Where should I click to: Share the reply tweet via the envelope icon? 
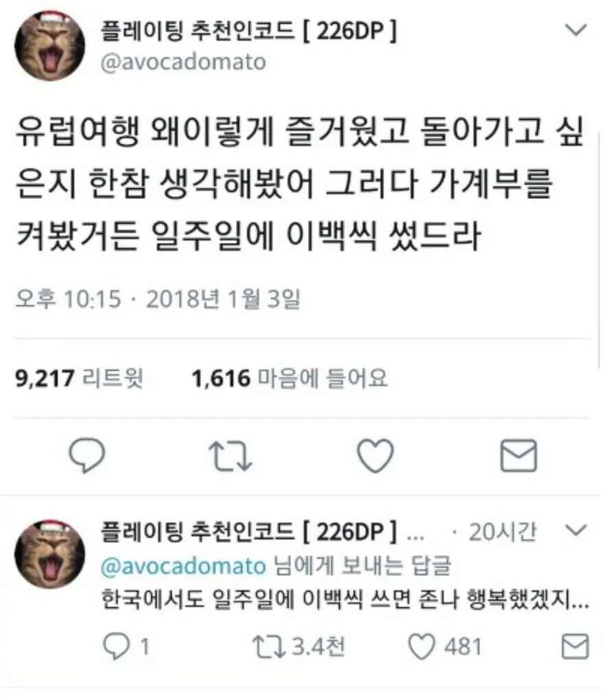pyautogui.click(x=575, y=646)
